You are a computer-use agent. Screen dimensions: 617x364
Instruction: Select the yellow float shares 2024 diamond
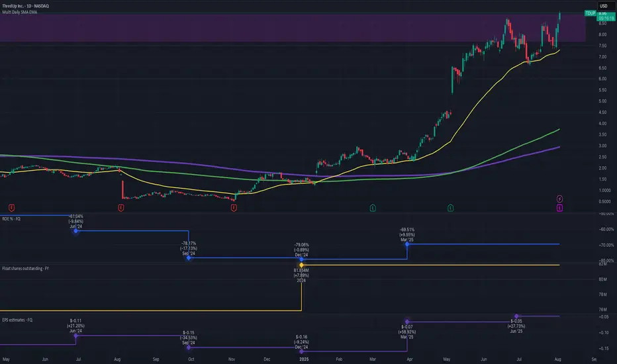301,265
